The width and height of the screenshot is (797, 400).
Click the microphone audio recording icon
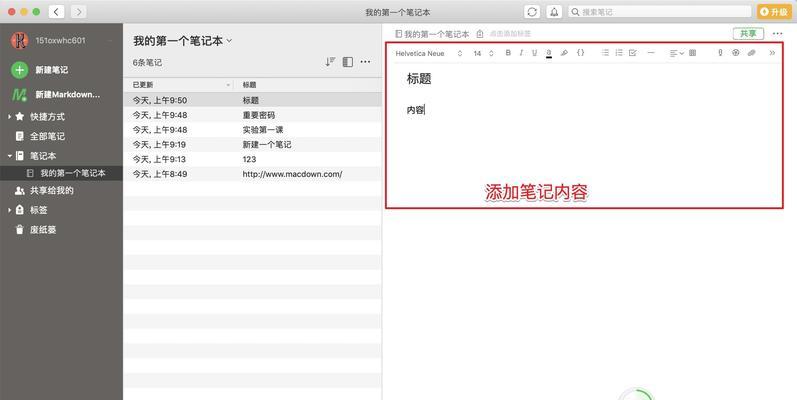(x=720, y=53)
